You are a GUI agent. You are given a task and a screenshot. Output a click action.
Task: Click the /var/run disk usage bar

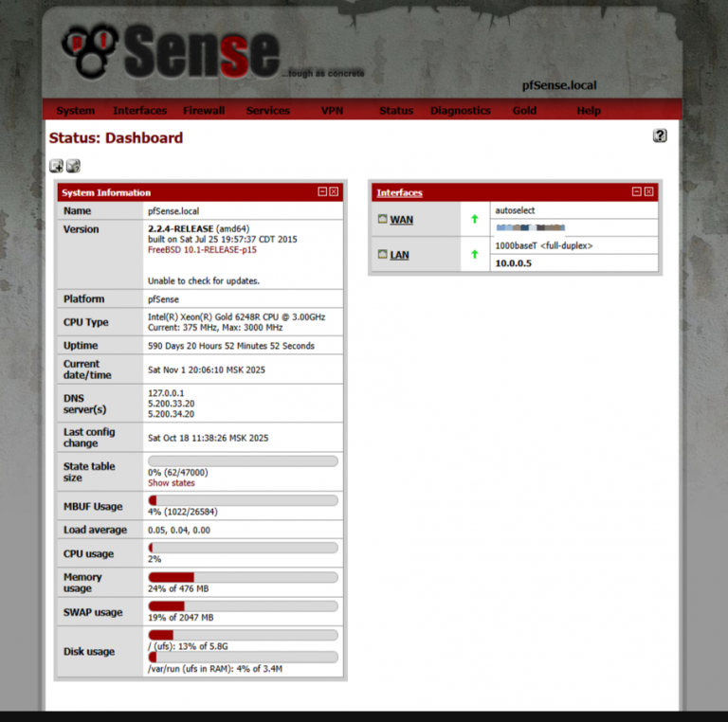tap(243, 657)
